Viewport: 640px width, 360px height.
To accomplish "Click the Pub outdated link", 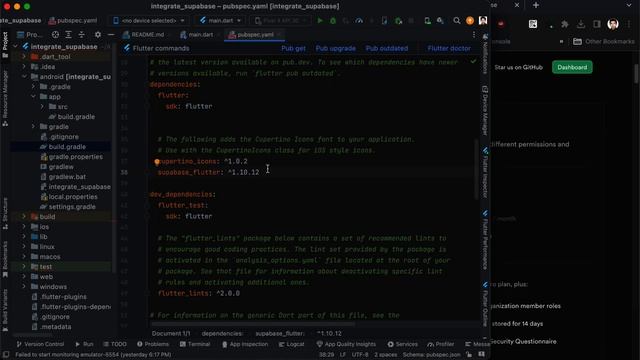I will point(387,48).
